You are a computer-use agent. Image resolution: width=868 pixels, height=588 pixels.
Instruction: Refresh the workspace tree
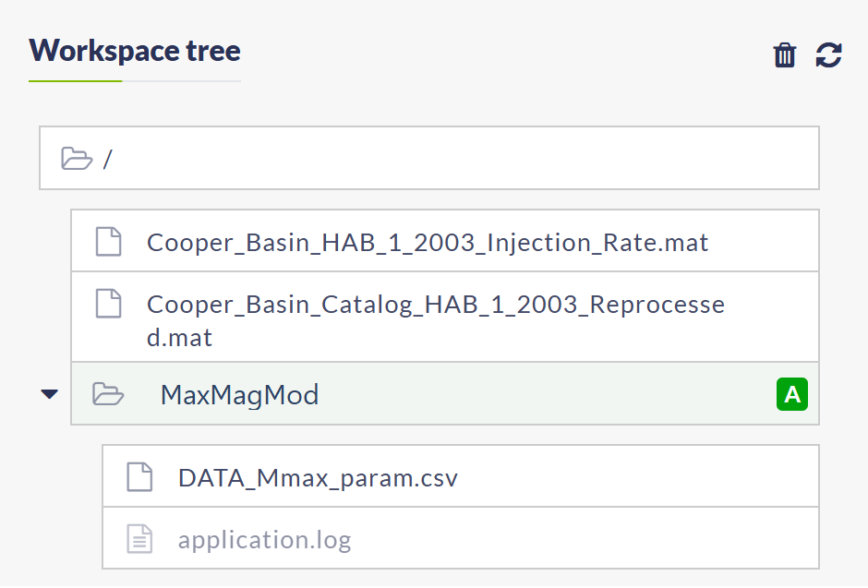(x=828, y=55)
